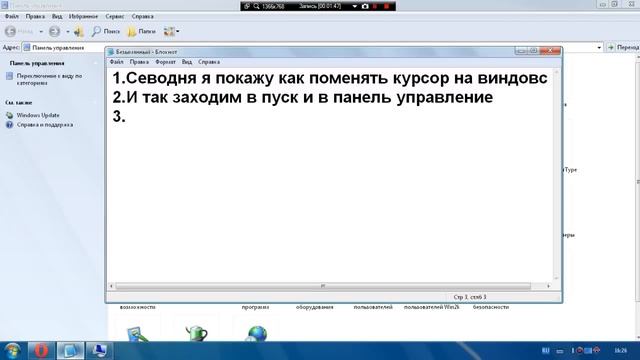
Task: Open Избранное menu in the Control Panel window
Action: (83, 16)
